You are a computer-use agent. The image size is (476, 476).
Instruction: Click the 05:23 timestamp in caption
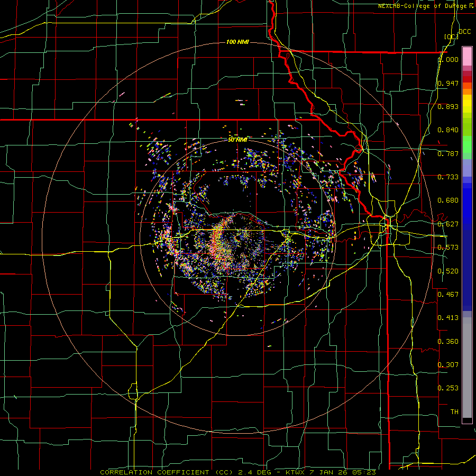point(364,472)
